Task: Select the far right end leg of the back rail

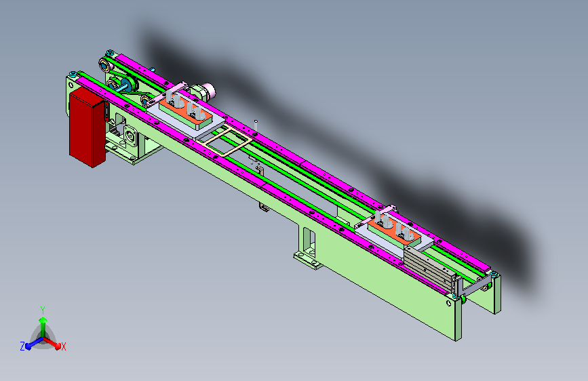Action: click(x=497, y=294)
